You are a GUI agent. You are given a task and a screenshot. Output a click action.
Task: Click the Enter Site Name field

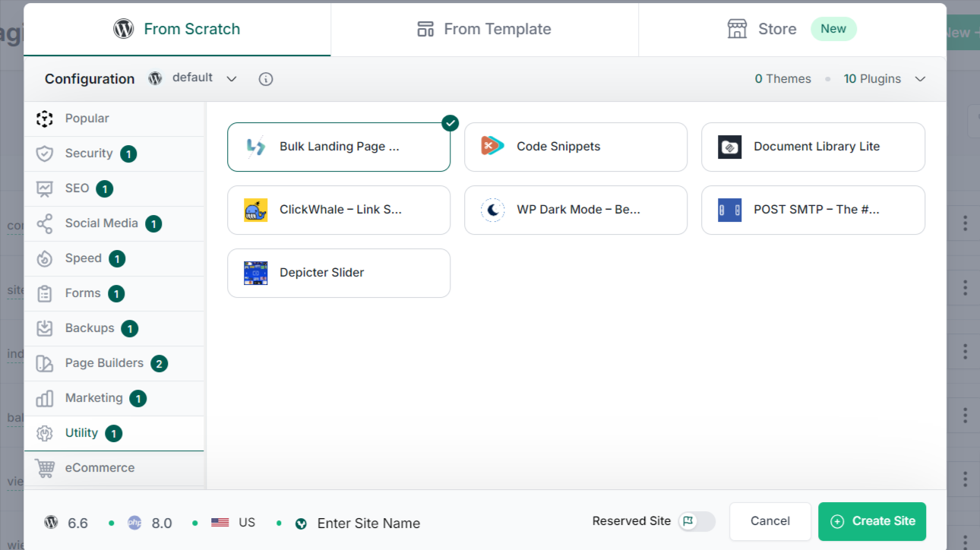pos(368,523)
